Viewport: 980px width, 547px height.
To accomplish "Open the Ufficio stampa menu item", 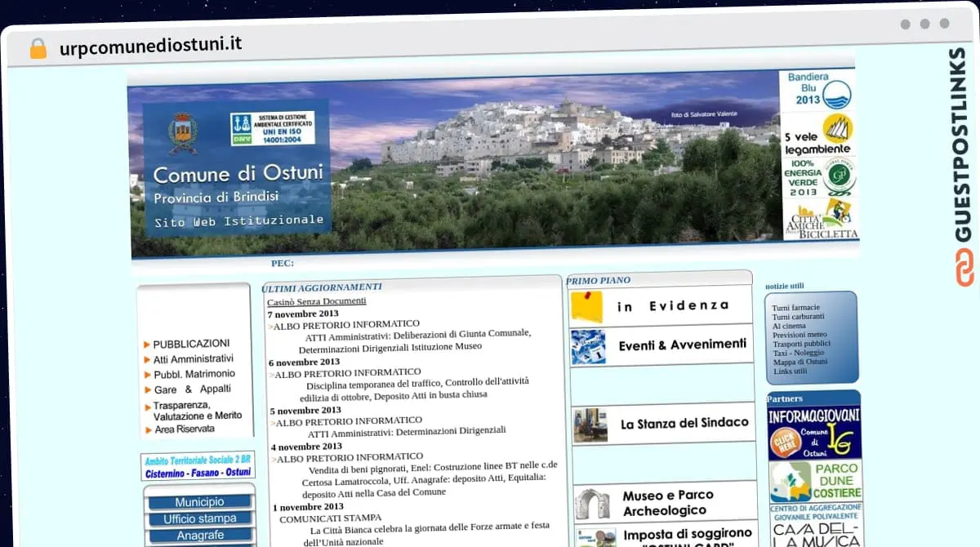I will 199,518.
